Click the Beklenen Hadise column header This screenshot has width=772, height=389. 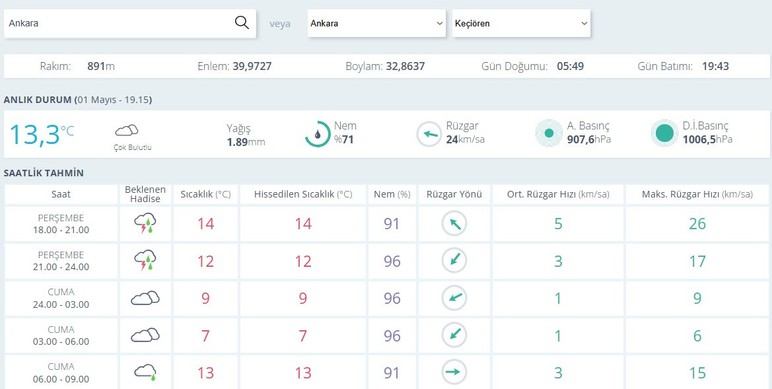pyautogui.click(x=145, y=194)
